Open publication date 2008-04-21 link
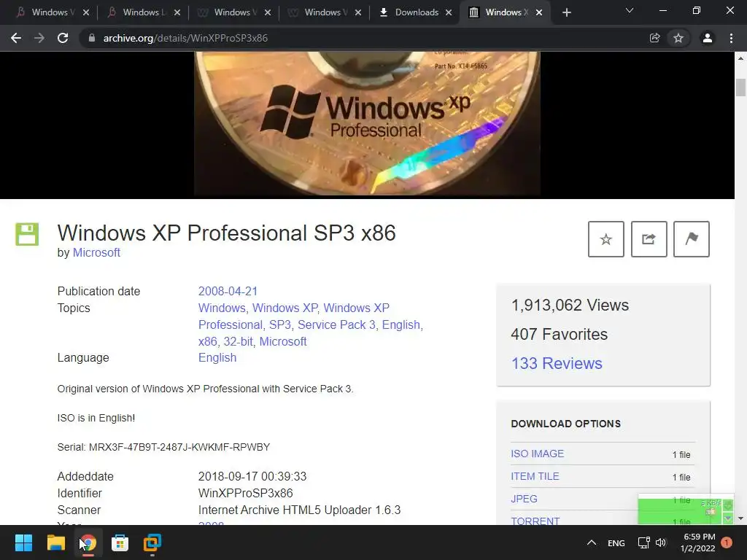The image size is (747, 560). pos(228,291)
